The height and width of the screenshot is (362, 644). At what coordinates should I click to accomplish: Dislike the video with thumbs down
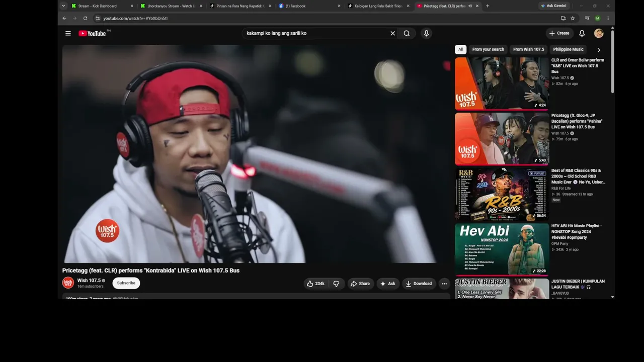(336, 284)
